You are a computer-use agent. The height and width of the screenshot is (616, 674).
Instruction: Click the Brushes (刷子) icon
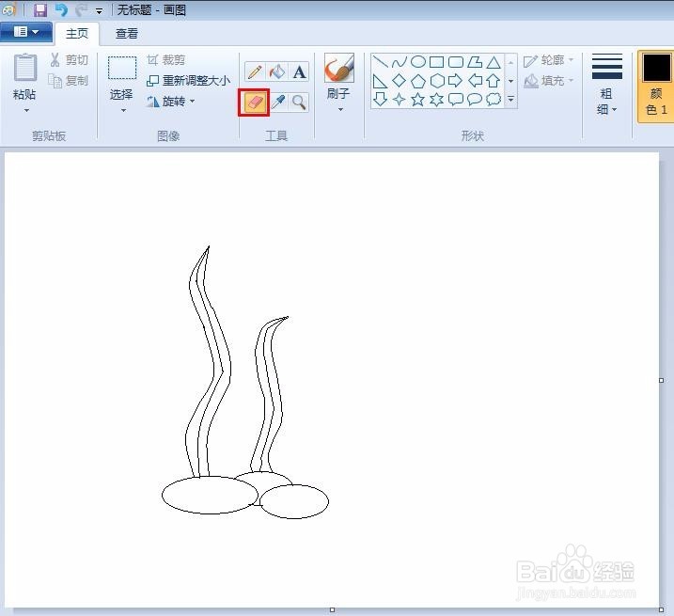coord(339,68)
